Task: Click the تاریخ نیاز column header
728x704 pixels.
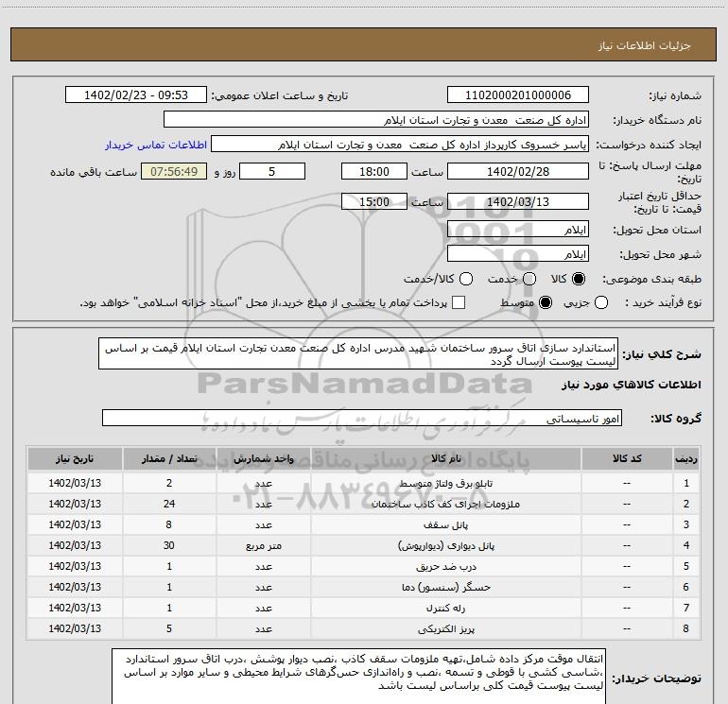Action: 75,458
